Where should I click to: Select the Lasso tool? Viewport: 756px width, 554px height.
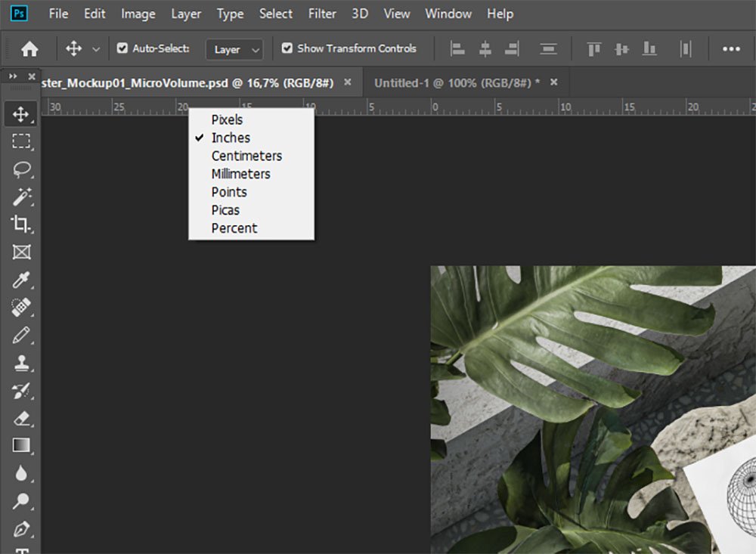(21, 169)
